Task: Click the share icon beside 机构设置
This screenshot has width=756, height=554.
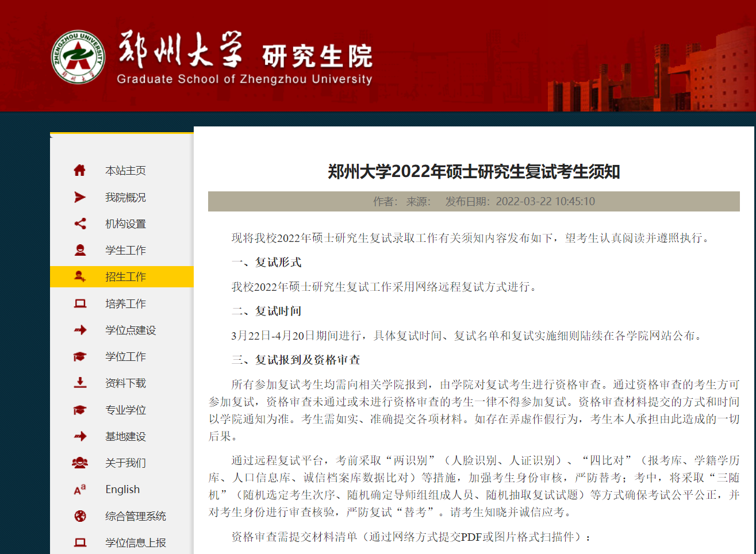Action: point(80,224)
